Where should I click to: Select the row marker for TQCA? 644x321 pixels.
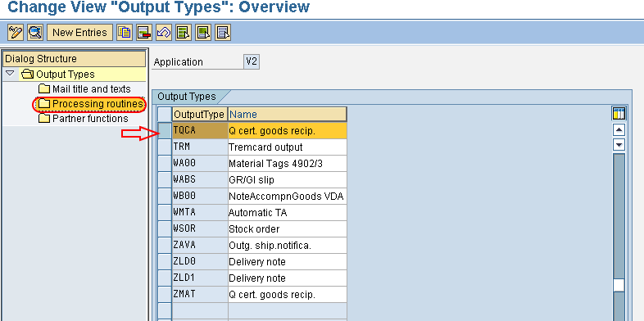(x=165, y=130)
